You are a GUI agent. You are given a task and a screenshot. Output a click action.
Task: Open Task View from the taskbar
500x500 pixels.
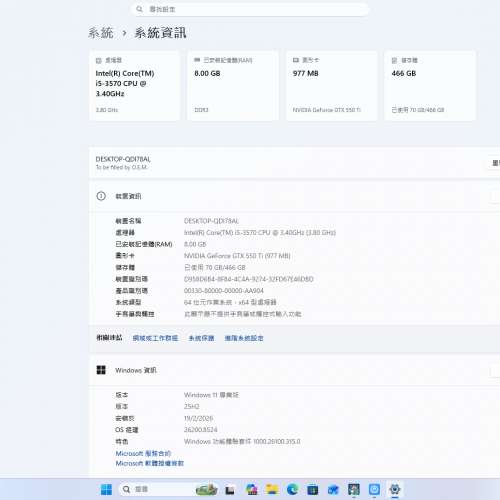(230, 490)
